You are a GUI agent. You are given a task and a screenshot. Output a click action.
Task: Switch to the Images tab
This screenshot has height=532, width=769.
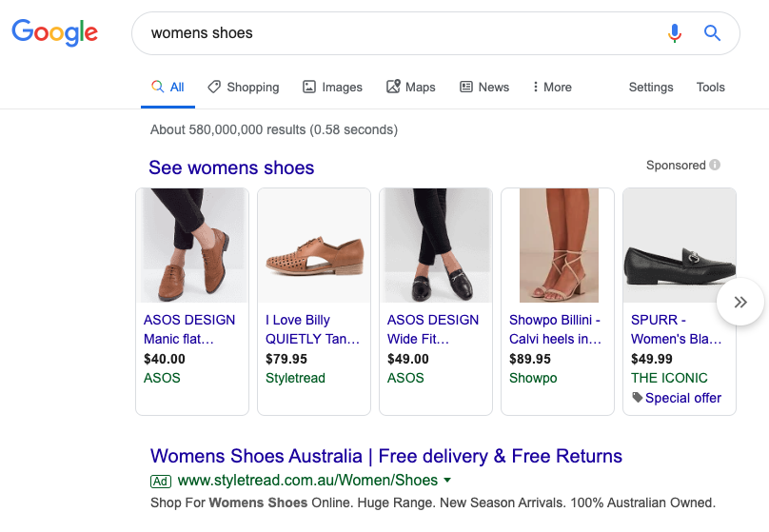pos(332,88)
